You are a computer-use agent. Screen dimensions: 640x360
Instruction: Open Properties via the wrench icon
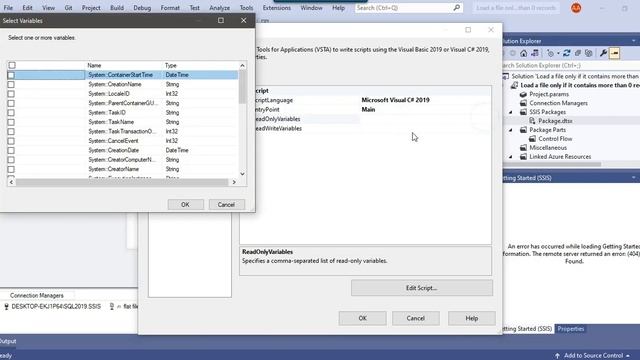click(x=603, y=53)
